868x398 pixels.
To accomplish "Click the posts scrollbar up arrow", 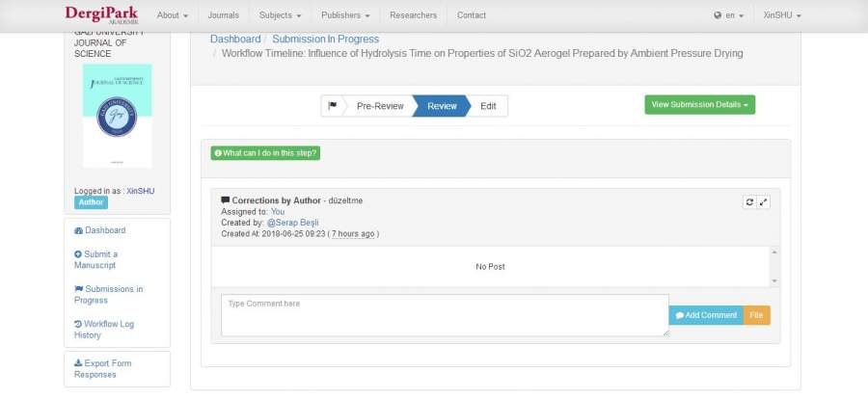I will coord(773,252).
